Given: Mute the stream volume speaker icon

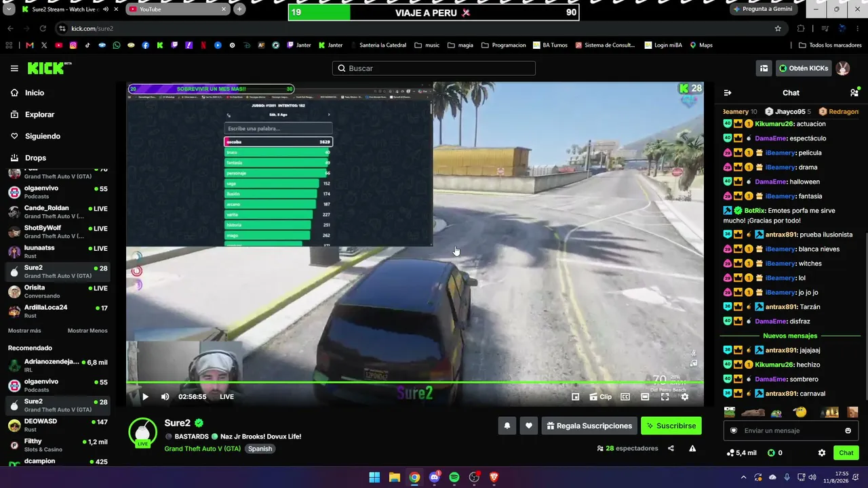Looking at the screenshot, I should (165, 396).
